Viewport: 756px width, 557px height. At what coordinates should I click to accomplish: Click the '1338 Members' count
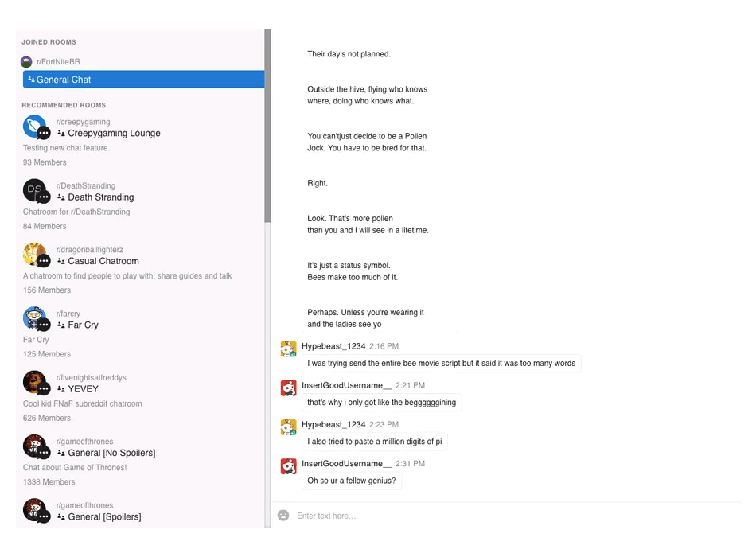(49, 482)
